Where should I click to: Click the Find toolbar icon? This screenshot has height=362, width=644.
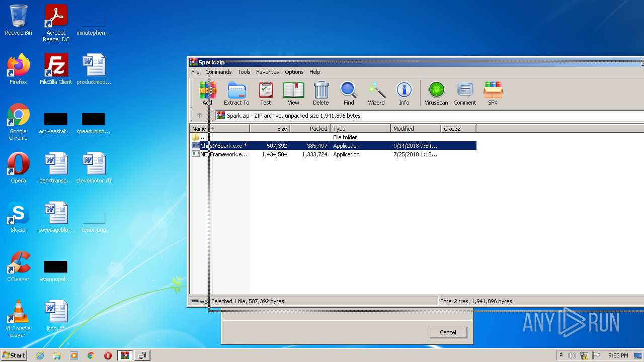(x=349, y=94)
